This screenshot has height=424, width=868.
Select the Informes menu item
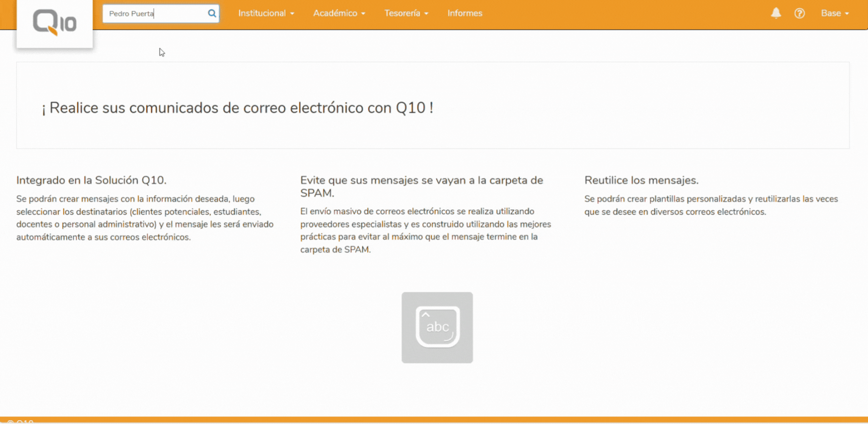(x=465, y=13)
